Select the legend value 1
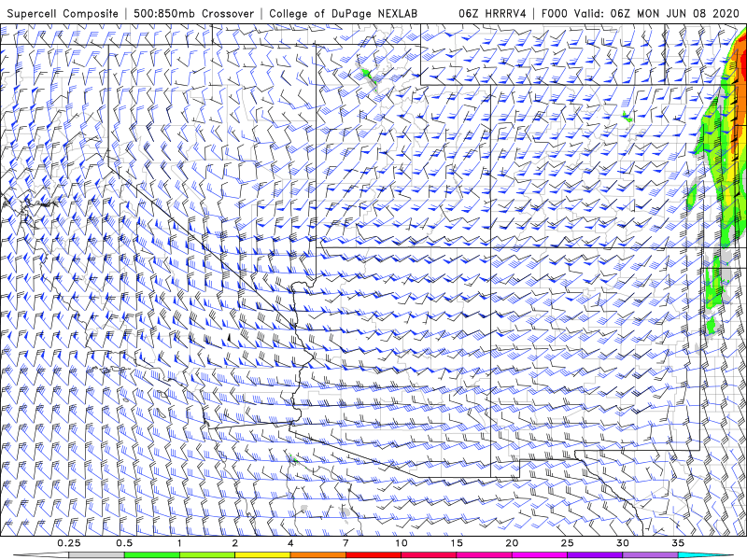This screenshot has width=747, height=560. (179, 543)
